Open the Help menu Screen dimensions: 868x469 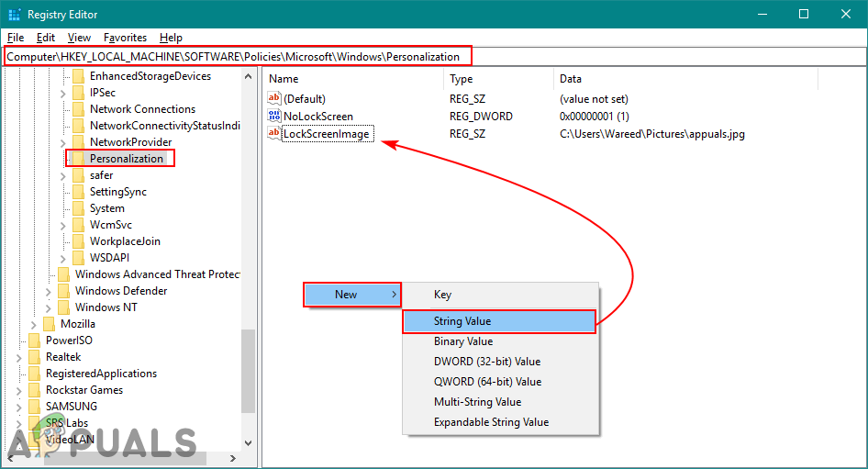click(x=171, y=38)
